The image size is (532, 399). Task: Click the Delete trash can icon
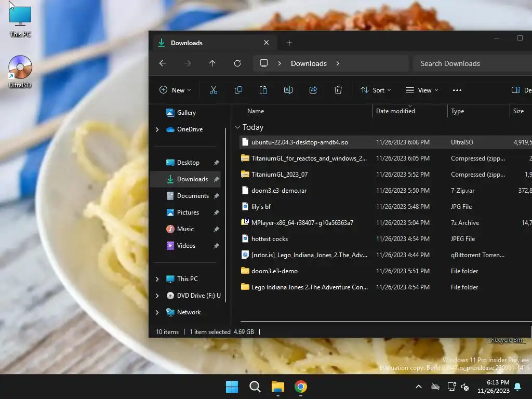pyautogui.click(x=338, y=90)
